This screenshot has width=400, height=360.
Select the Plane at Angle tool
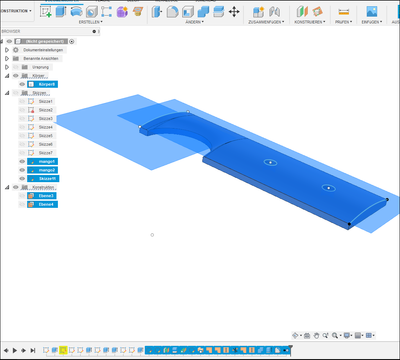tap(317, 12)
